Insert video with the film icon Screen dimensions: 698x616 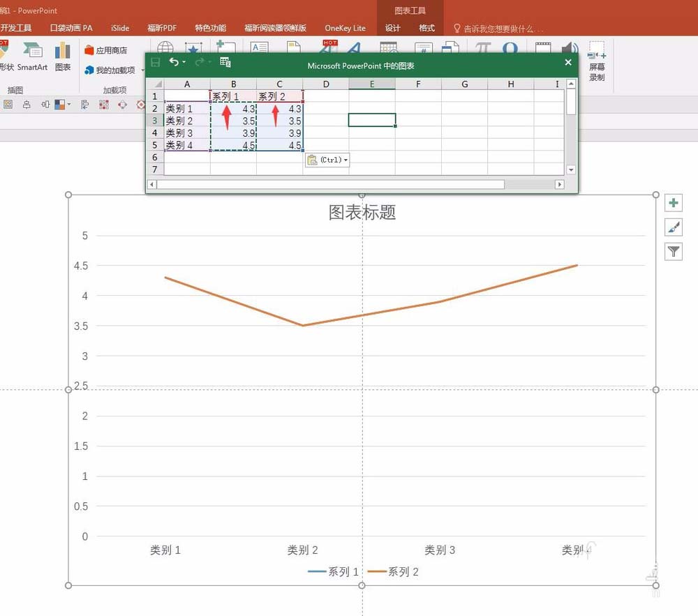tap(543, 47)
